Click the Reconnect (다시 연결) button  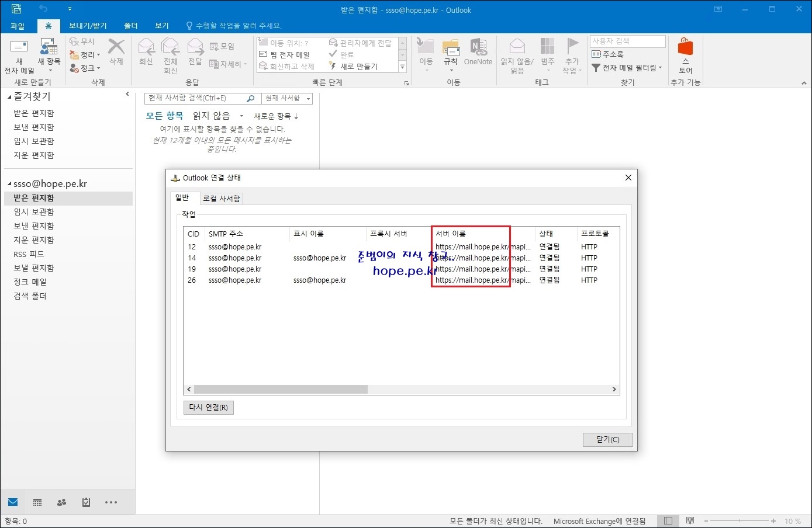(x=209, y=407)
